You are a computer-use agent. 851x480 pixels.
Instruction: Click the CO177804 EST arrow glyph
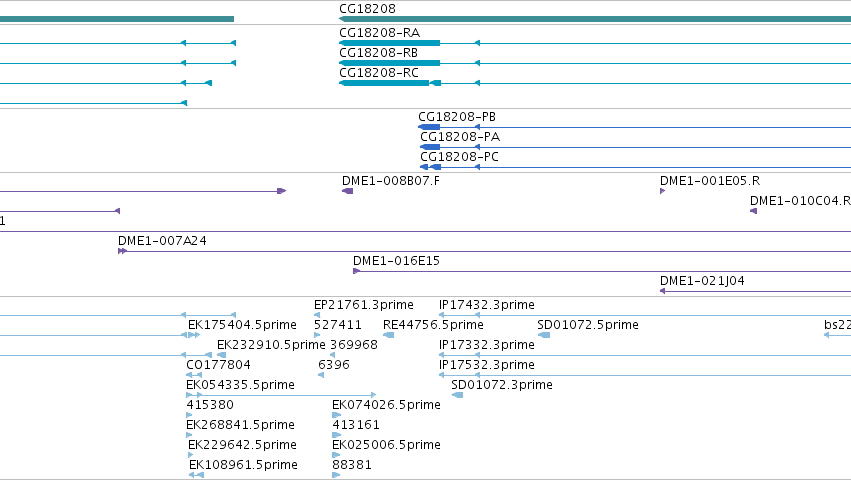click(194, 375)
